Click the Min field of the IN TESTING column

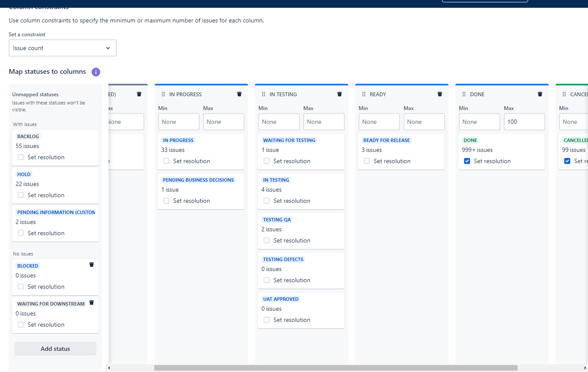pyautogui.click(x=279, y=122)
